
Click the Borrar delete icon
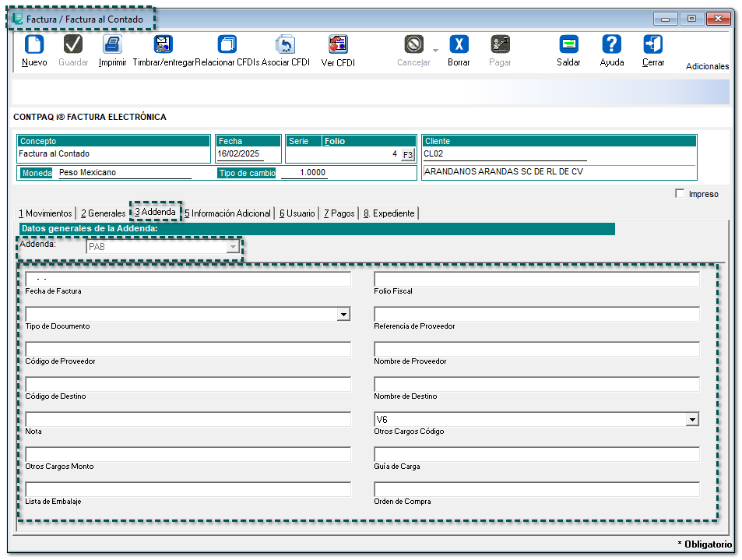[x=459, y=45]
